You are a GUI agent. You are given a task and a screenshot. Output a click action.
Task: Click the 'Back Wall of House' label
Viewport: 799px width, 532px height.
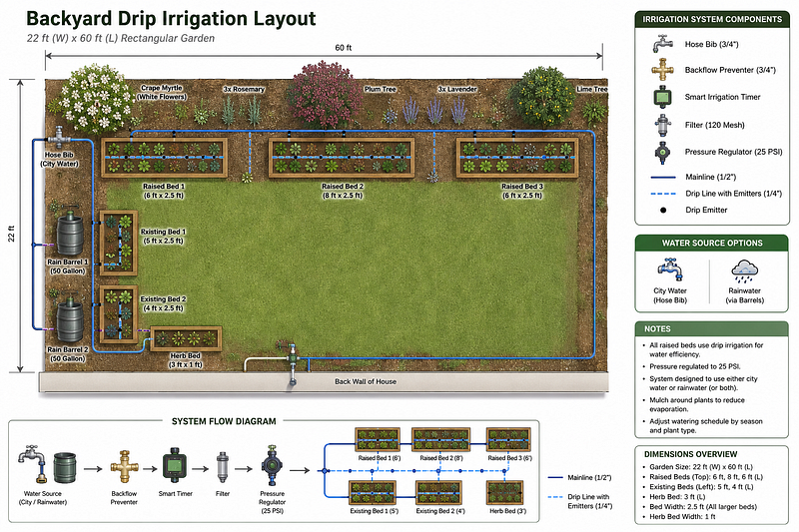(366, 381)
